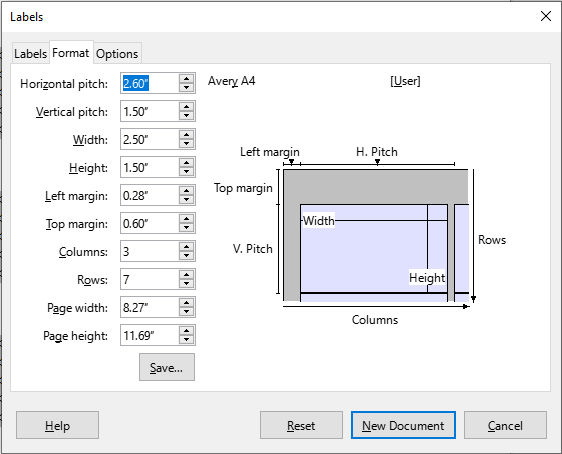The height and width of the screenshot is (454, 562).
Task: Open Help for the Labels dialog
Action: click(57, 425)
